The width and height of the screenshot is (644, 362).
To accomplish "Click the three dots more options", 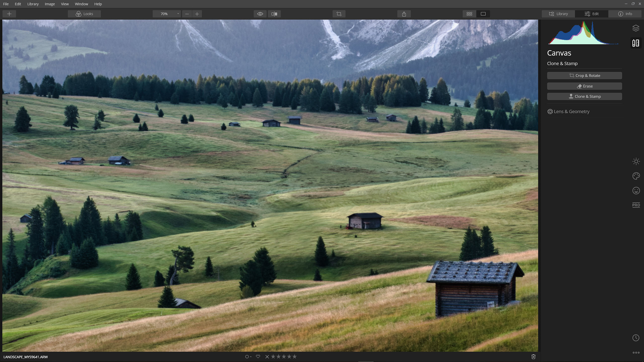I will (636, 353).
